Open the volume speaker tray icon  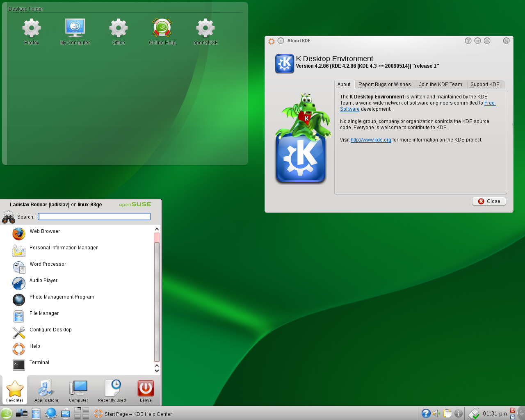point(436,413)
